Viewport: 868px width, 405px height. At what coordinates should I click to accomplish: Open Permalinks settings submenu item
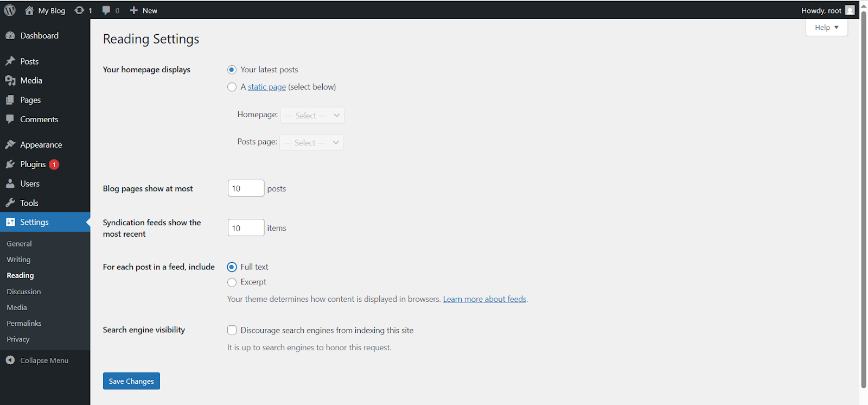24,323
